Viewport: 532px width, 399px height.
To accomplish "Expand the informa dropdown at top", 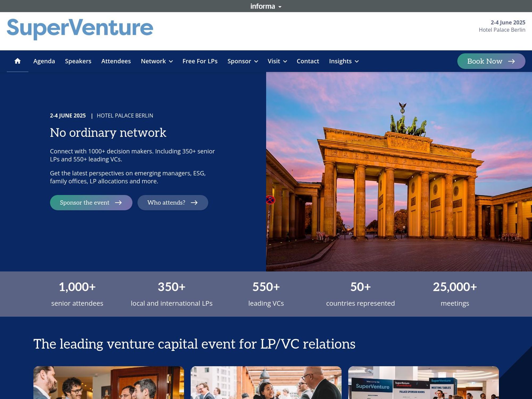I will click(266, 6).
